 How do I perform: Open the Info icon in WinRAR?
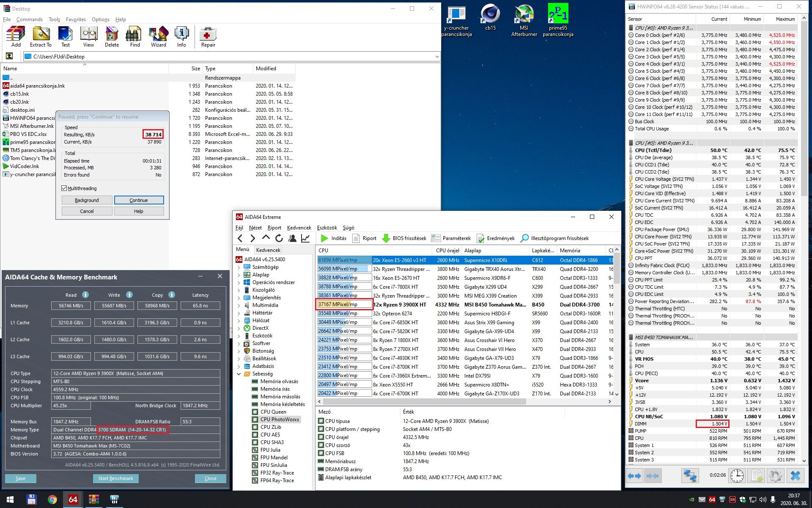181,36
